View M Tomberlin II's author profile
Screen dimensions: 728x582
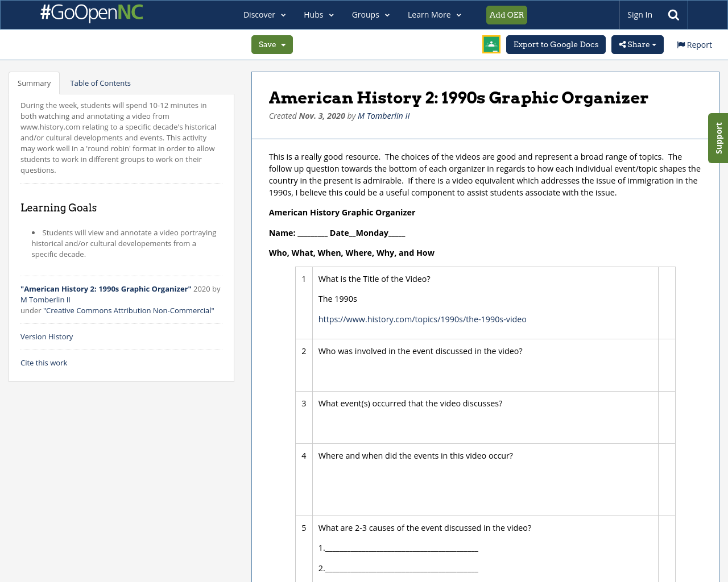click(383, 115)
